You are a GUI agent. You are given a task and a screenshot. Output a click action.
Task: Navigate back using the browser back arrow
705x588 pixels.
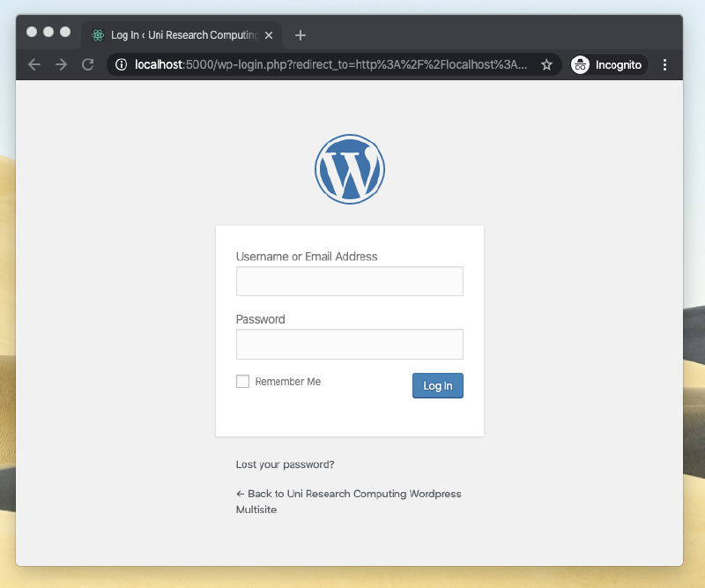point(33,63)
